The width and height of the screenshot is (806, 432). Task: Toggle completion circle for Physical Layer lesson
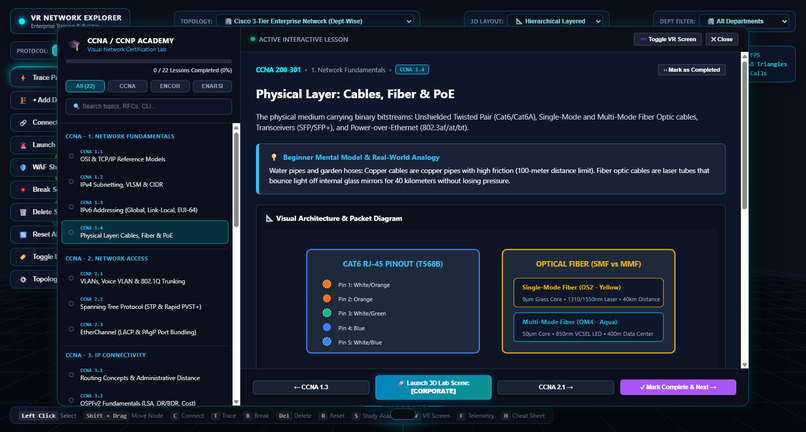[71, 232]
